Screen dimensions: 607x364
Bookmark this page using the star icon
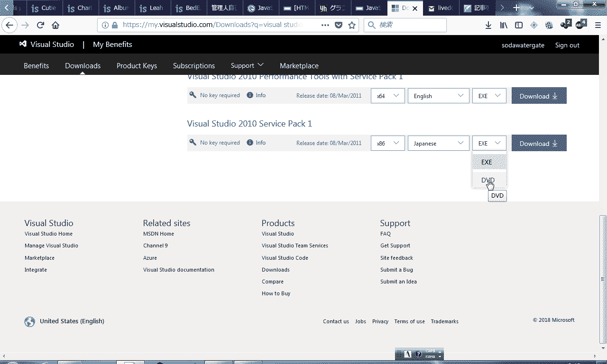point(352,25)
